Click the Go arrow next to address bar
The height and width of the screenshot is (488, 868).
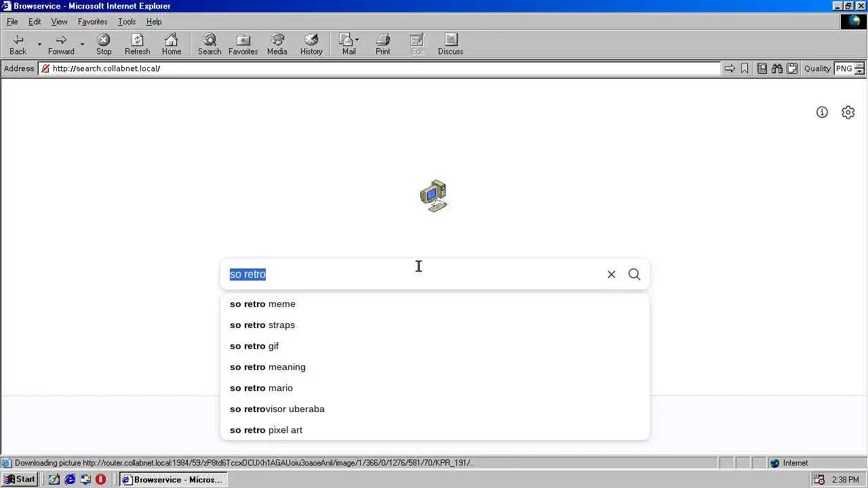pyautogui.click(x=730, y=68)
